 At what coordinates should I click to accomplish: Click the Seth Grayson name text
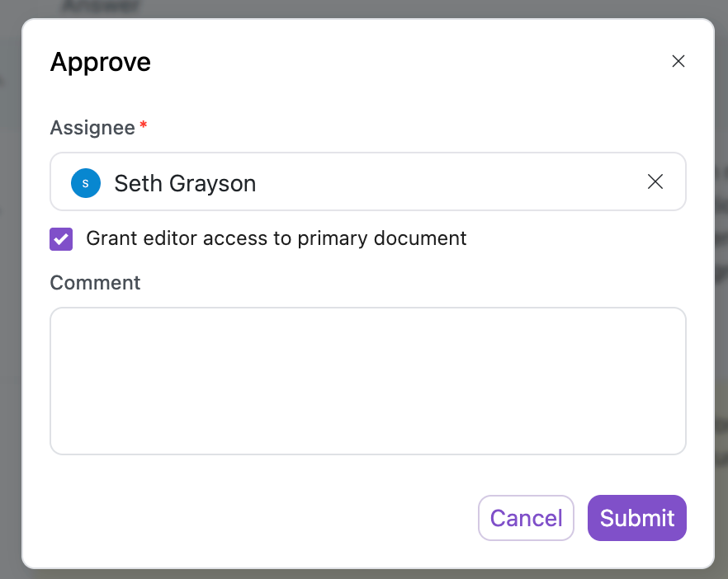(x=185, y=183)
